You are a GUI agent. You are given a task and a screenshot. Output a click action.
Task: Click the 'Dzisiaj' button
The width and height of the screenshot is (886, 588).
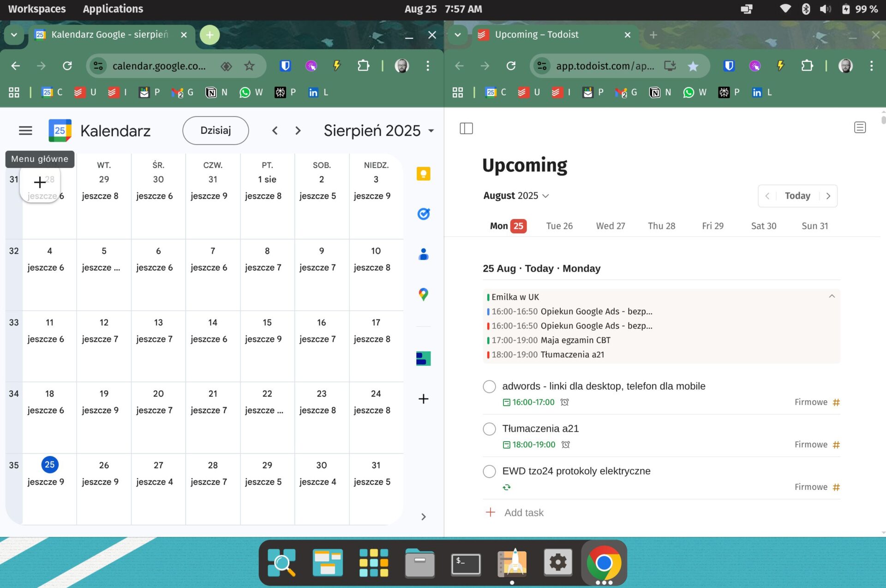click(x=216, y=131)
